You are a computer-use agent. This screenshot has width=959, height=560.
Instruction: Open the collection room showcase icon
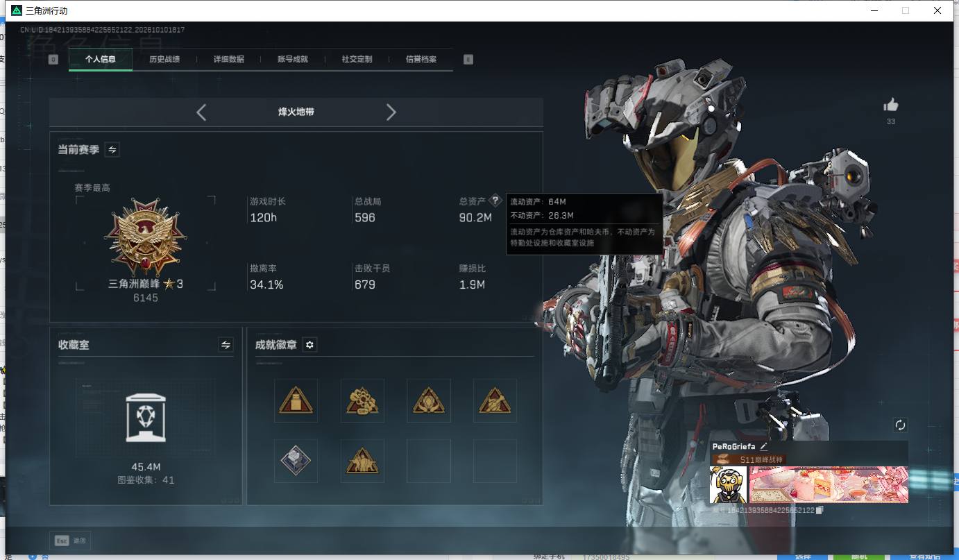(145, 418)
